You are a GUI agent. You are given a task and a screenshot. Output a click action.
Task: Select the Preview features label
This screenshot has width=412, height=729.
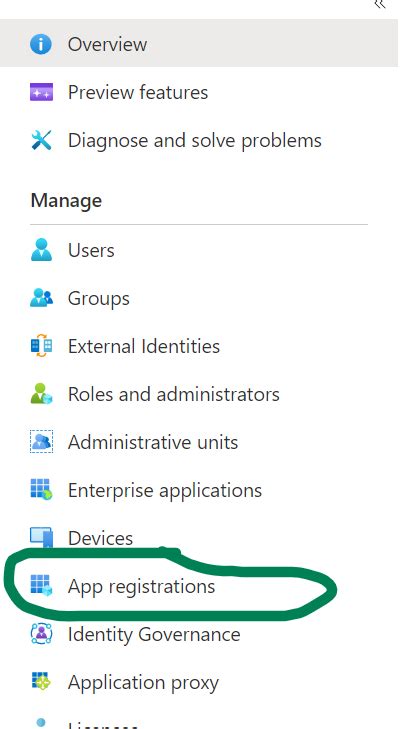[138, 92]
